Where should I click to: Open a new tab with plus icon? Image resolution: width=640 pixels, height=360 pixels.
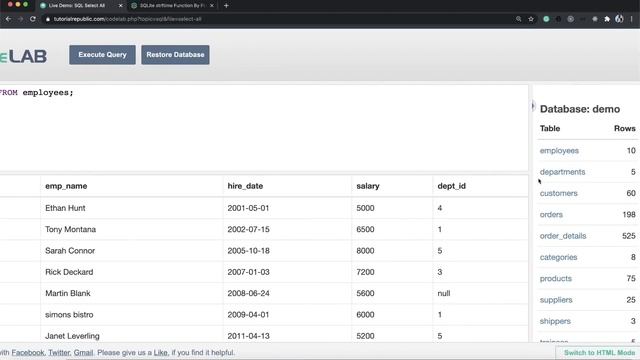tap(226, 6)
